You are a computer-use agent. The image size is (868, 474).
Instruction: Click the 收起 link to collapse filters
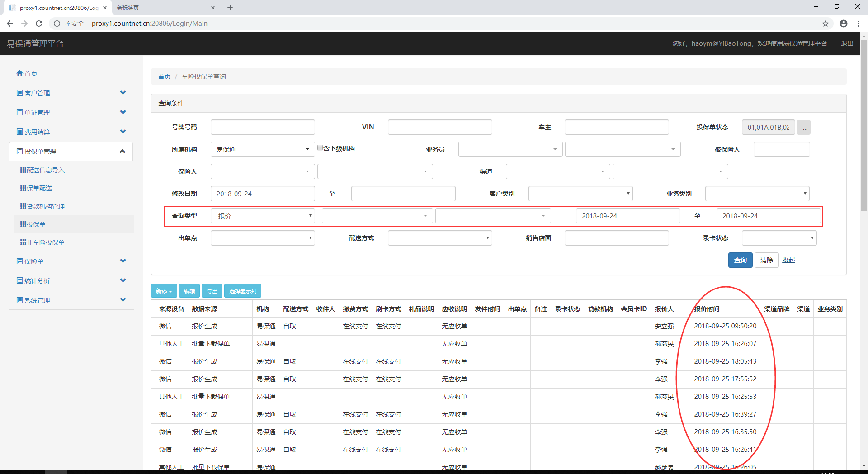point(788,260)
